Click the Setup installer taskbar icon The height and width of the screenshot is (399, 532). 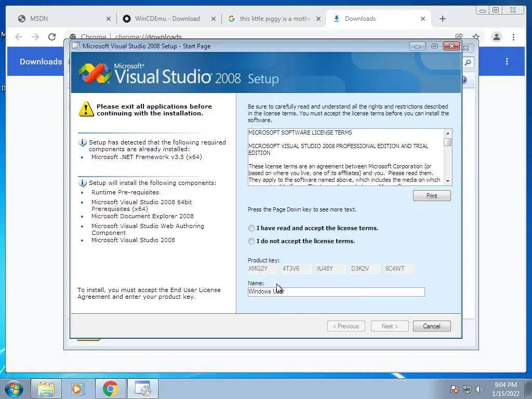[143, 389]
